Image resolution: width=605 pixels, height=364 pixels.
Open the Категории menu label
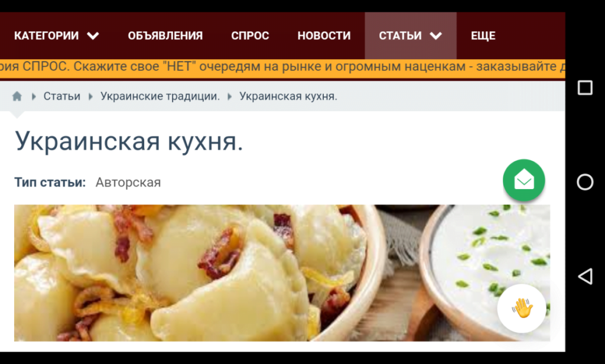[x=46, y=35]
